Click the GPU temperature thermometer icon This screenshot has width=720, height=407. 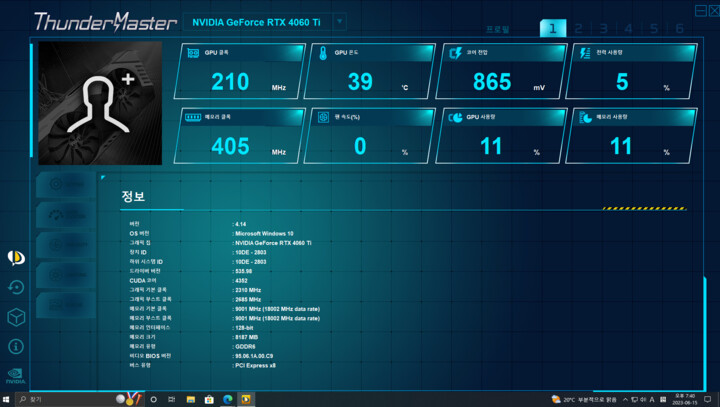point(323,53)
